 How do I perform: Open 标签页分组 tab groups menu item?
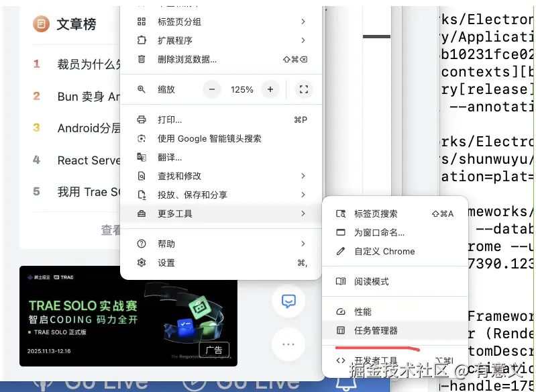[221, 21]
